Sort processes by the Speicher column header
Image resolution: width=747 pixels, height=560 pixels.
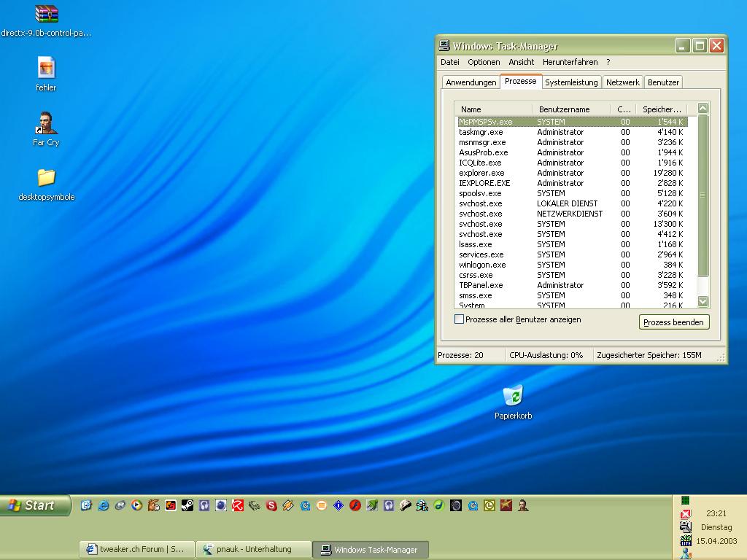(663, 109)
